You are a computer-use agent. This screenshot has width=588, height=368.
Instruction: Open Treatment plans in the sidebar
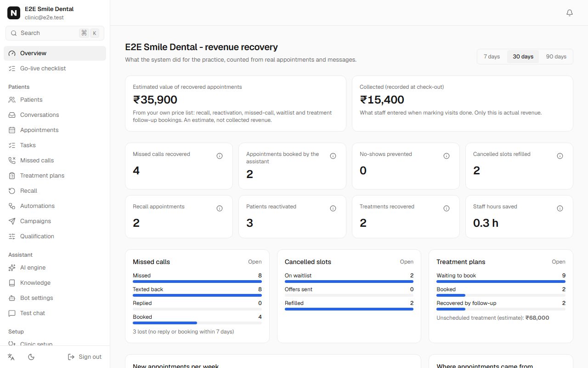(x=55, y=176)
